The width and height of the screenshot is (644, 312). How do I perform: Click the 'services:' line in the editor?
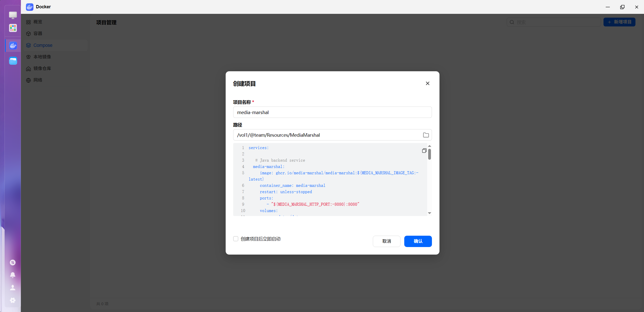[259, 148]
